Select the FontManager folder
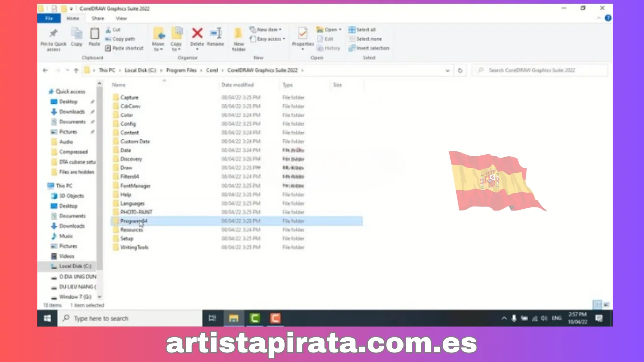The width and height of the screenshot is (644, 362). (x=135, y=186)
